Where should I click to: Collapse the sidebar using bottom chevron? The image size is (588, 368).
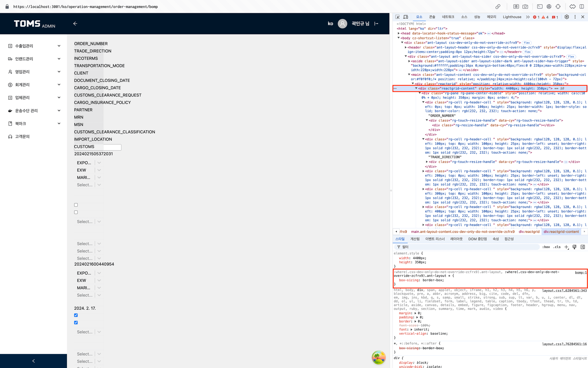point(33,361)
